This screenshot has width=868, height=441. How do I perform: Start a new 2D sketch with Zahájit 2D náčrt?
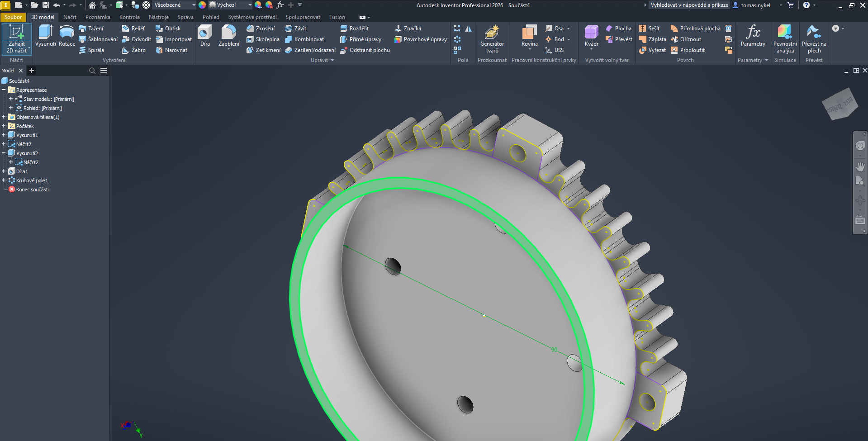(17, 39)
